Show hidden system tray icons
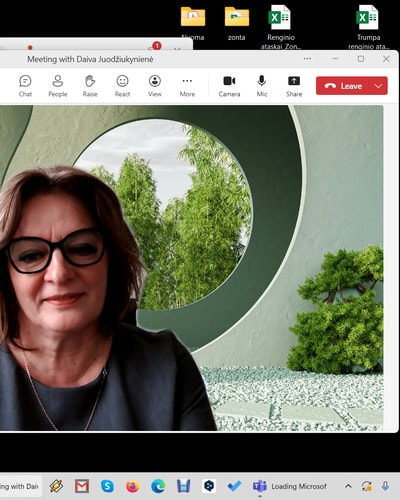The image size is (400, 500). pyautogui.click(x=348, y=486)
